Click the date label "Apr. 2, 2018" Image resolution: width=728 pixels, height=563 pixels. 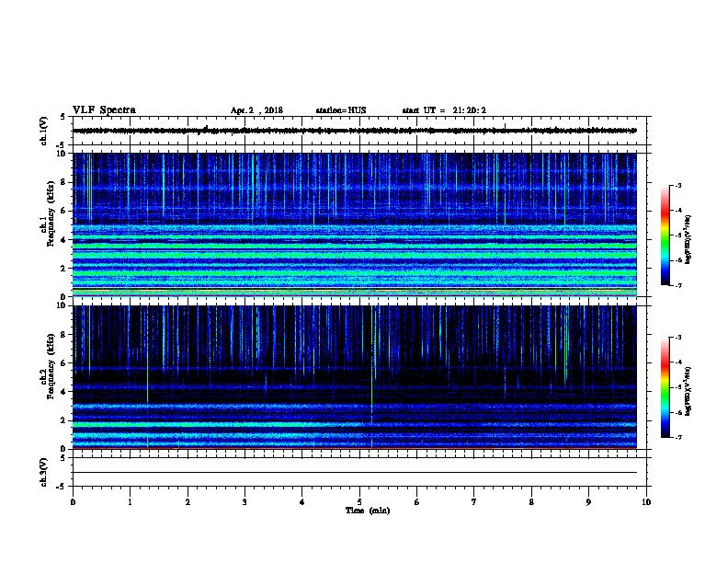256,110
